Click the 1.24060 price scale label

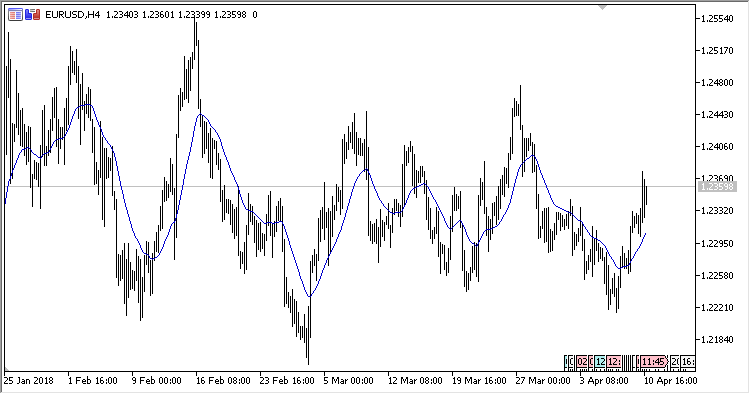pyautogui.click(x=717, y=147)
